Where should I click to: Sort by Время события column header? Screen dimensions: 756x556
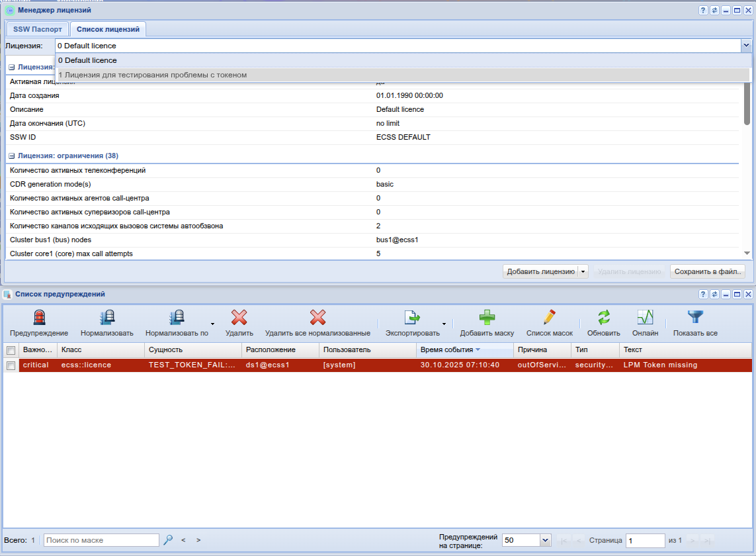464,349
